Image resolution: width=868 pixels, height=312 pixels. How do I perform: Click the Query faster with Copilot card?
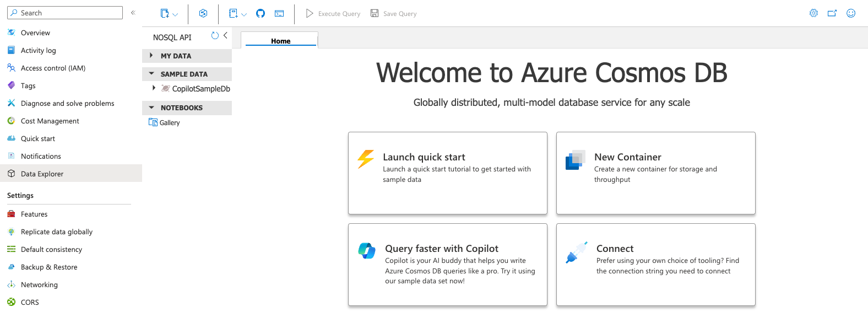click(448, 265)
